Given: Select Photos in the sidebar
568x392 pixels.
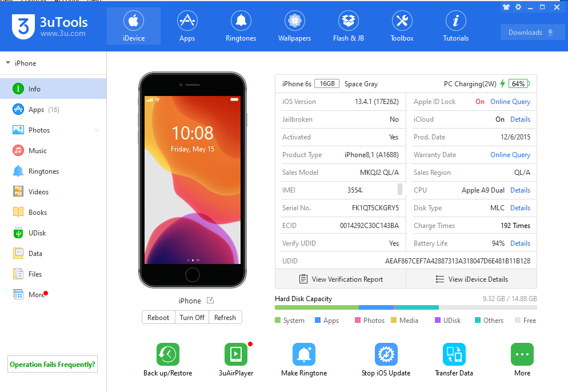Looking at the screenshot, I should pyautogui.click(x=53, y=130).
